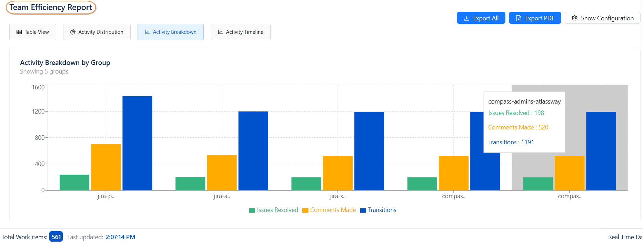644x243 pixels.
Task: Switch to the Activity Breakdown tab
Action: click(171, 32)
